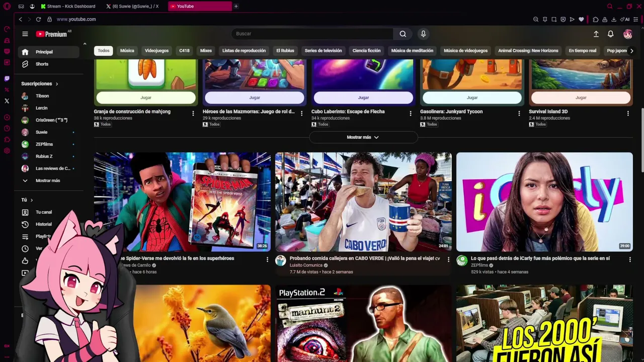The height and width of the screenshot is (362, 644).
Task: Click the YouTube Premium logo
Action: 51,34
